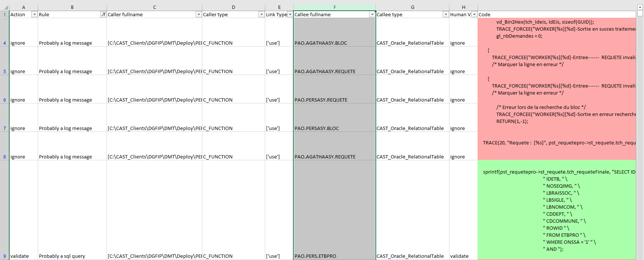
Task: Click the Select All corner triangle
Action: pos(6,7)
